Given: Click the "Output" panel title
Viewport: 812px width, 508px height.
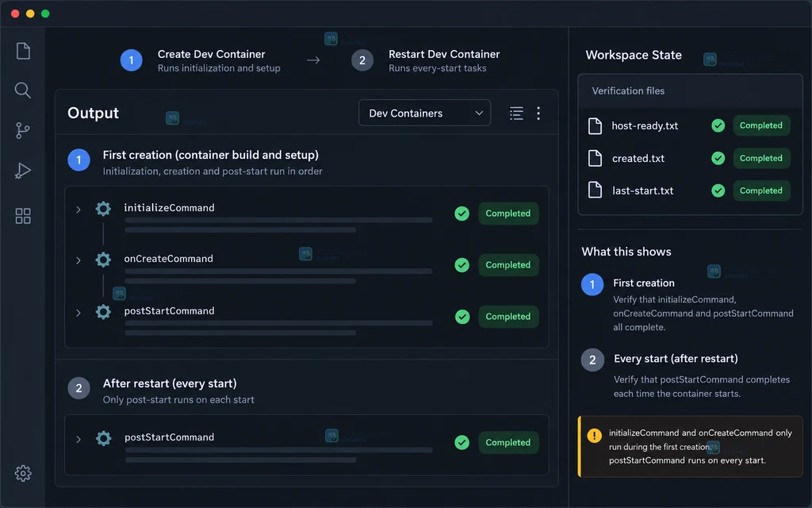Looking at the screenshot, I should [x=94, y=113].
